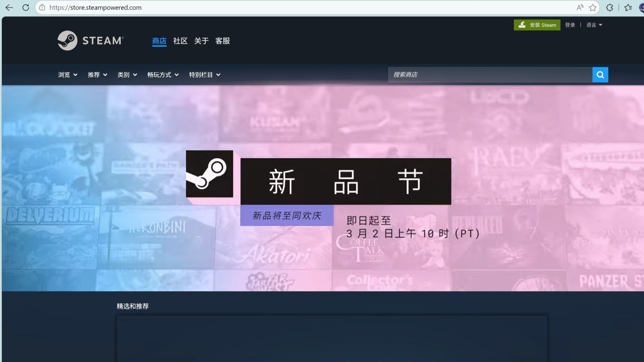Open the favorites list icon
This screenshot has height=362, width=644.
tap(628, 7)
